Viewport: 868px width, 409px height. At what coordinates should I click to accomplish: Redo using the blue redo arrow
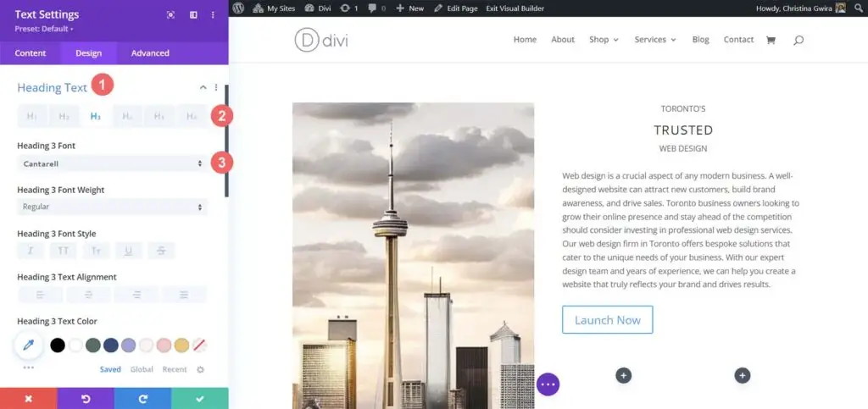point(142,399)
